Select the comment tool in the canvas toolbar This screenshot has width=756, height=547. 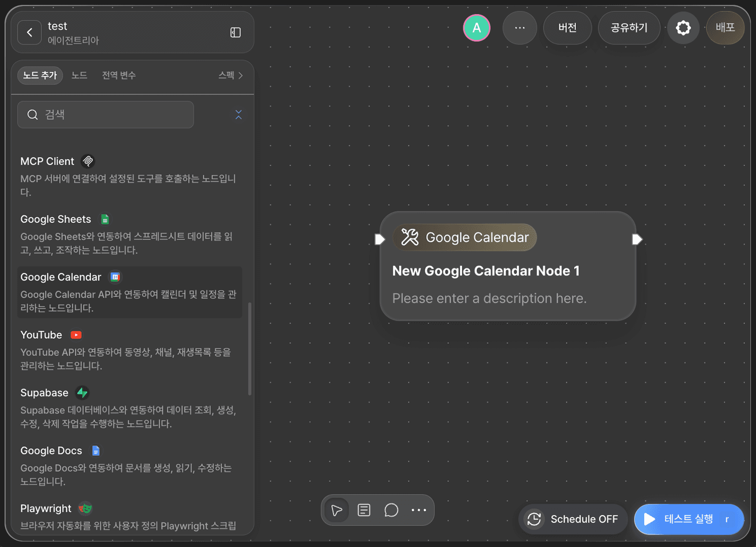(391, 510)
